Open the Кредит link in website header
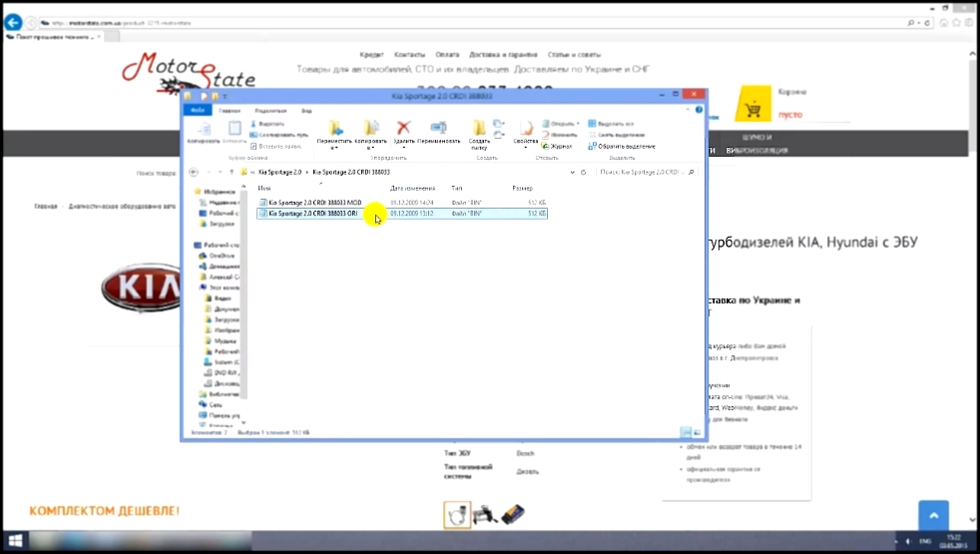The height and width of the screenshot is (554, 980). coord(371,54)
